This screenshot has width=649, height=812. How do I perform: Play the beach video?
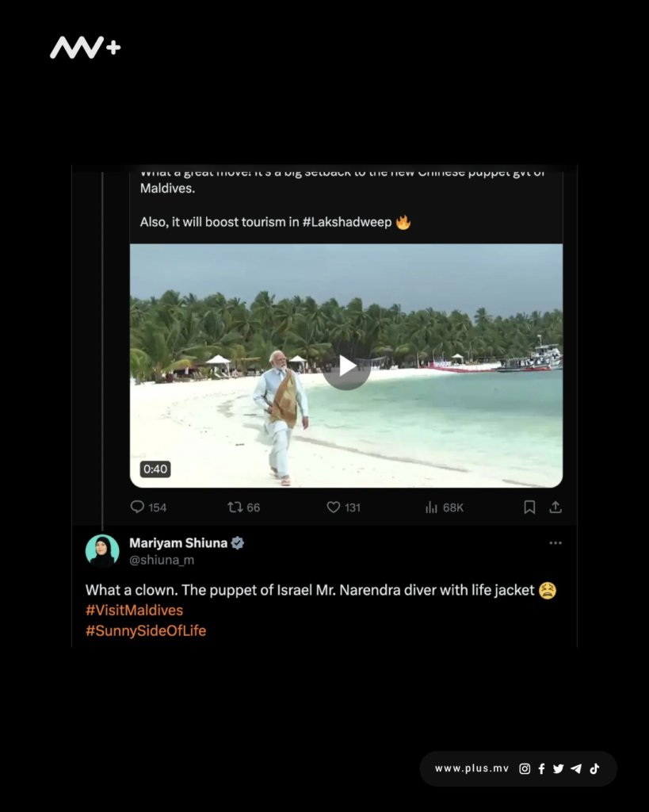coord(346,366)
